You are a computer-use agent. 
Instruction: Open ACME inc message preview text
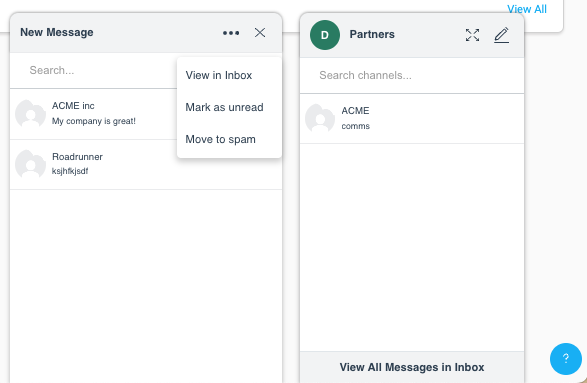click(94, 121)
